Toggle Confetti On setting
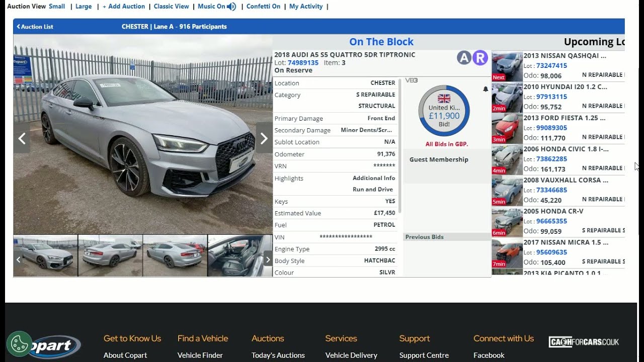The image size is (644, 362). coord(263,7)
